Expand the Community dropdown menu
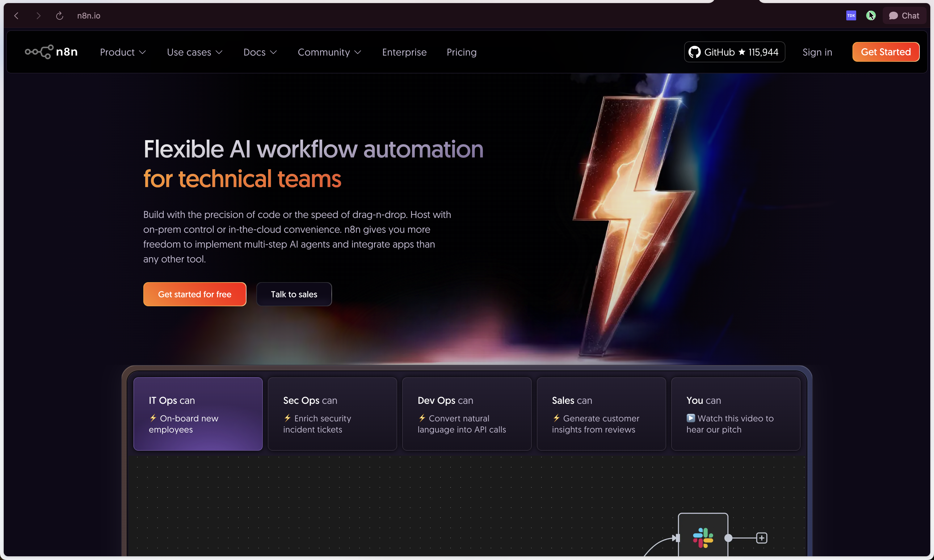This screenshot has height=560, width=934. pos(329,52)
